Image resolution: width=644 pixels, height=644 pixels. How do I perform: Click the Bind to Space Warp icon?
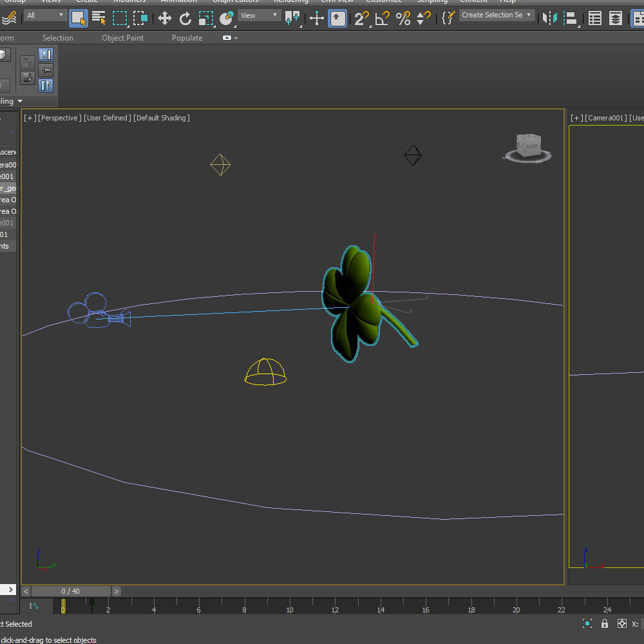click(9, 17)
